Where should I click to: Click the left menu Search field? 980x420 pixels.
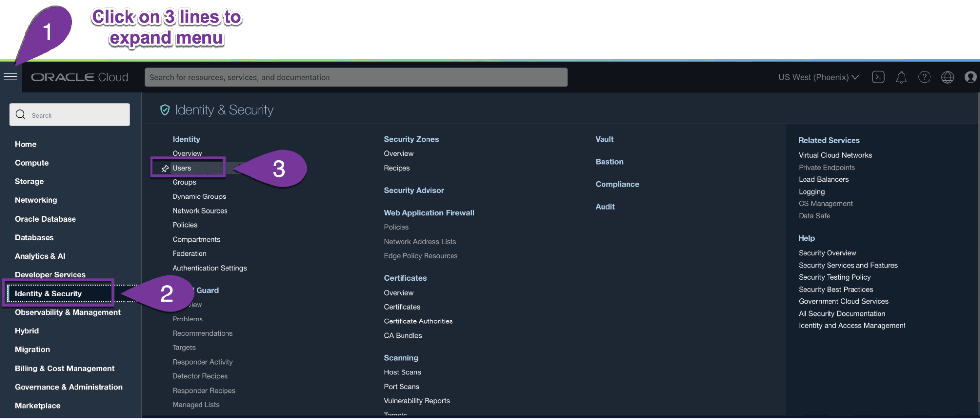point(70,115)
